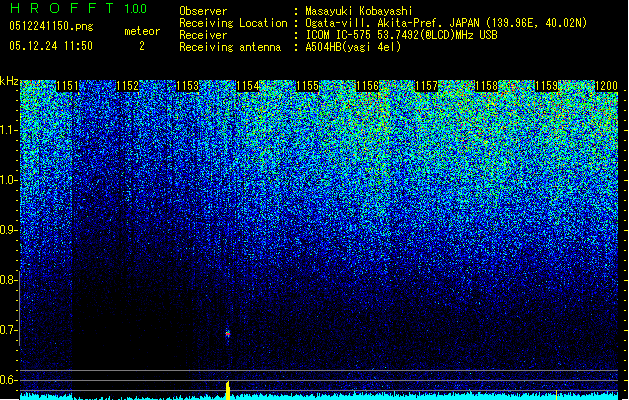629x400 pixels.
Task: Click the 1158 time marker
Action: click(486, 86)
